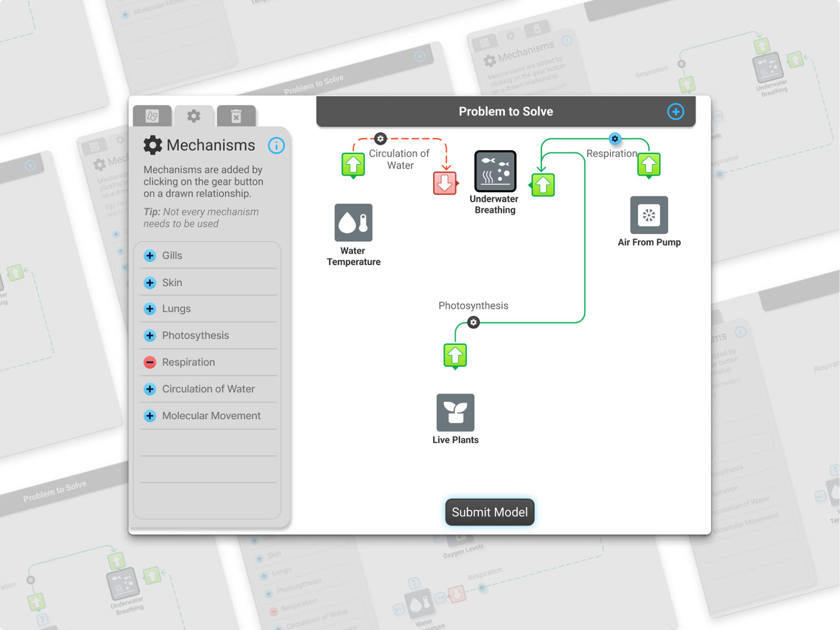Click the Submit Model button
The width and height of the screenshot is (840, 630).
489,512
